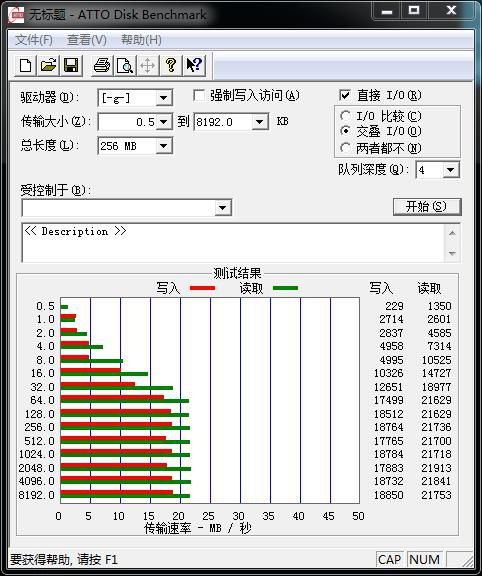
Task: Click the ATTO app icon in title bar
Action: (17, 15)
